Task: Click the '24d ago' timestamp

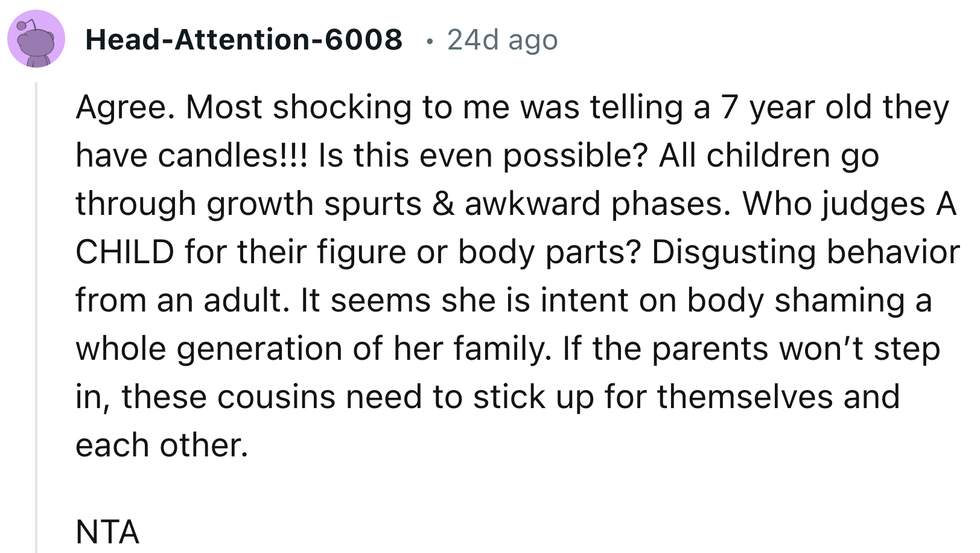Action: tap(502, 40)
